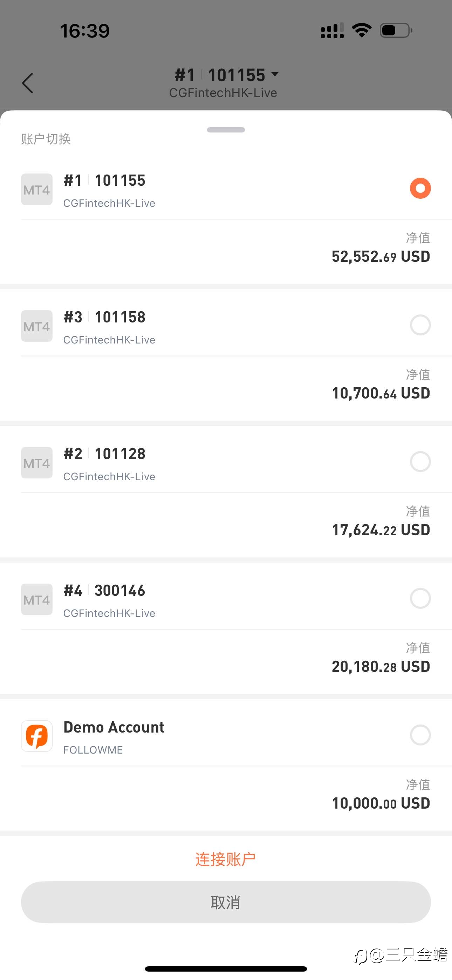This screenshot has width=452, height=980.
Task: Select radio button for account #4 300146
Action: tap(420, 598)
